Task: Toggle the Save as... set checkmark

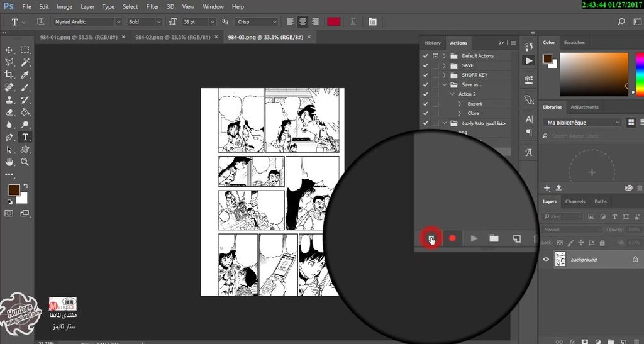Action: point(426,84)
